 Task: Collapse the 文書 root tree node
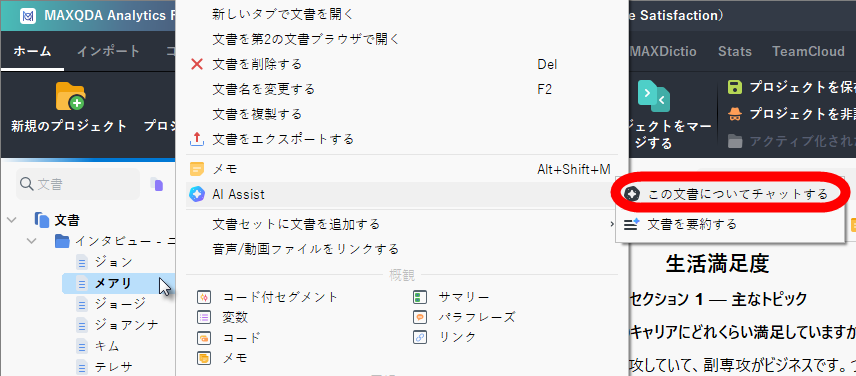11,220
